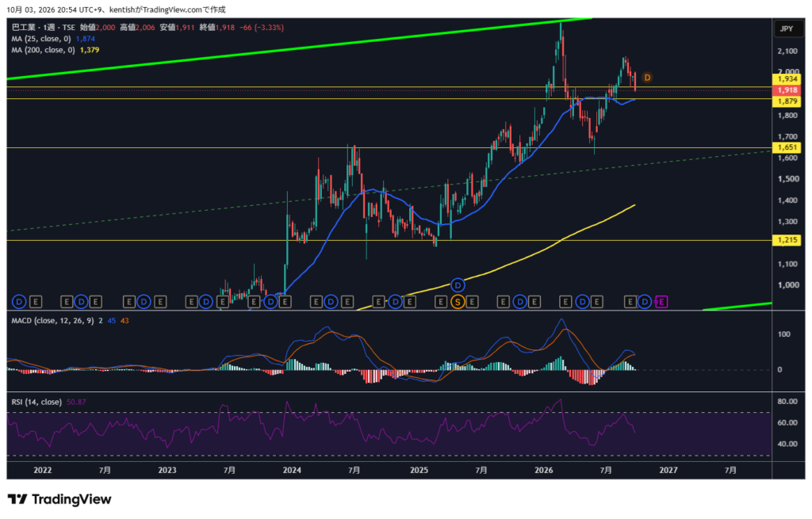Image resolution: width=812 pixels, height=519 pixels.
Task: Click the 巴工業 · 1週 · TSE symbol title
Action: (44, 28)
